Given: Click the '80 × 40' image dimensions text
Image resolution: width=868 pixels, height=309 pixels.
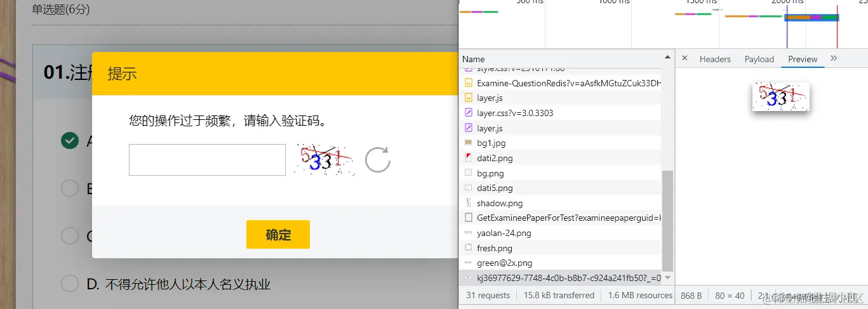Looking at the screenshot, I should click(730, 295).
